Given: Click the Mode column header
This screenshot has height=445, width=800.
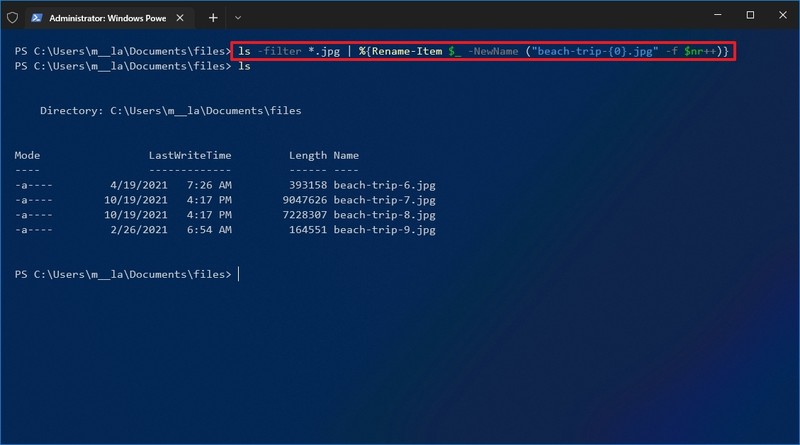Looking at the screenshot, I should [27, 155].
